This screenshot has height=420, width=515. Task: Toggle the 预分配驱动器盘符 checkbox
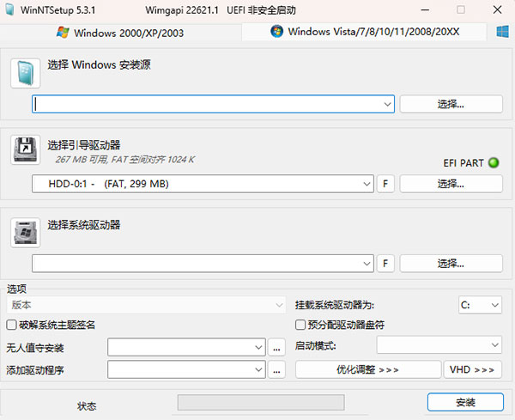pos(300,326)
